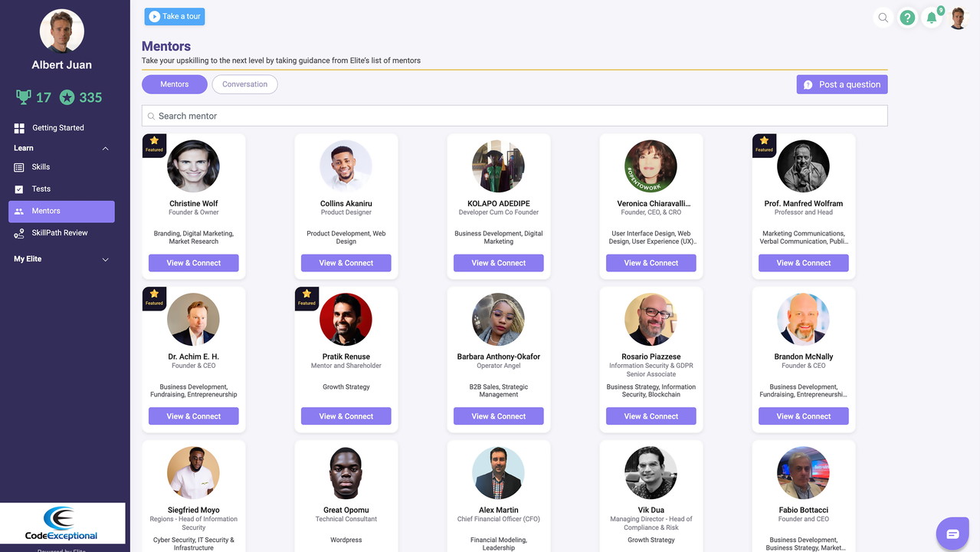
Task: Collapse the Learn section chevron
Action: click(x=106, y=148)
